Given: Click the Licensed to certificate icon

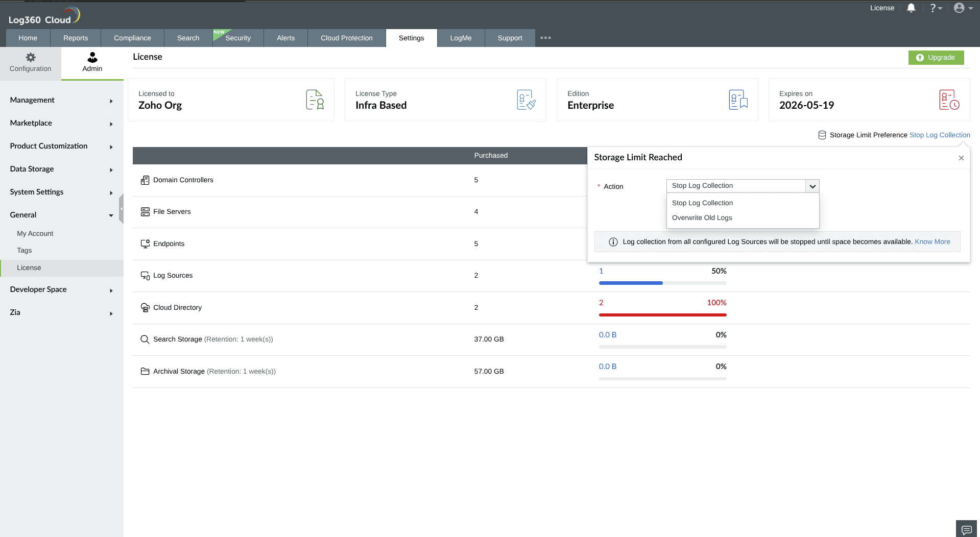Looking at the screenshot, I should [315, 100].
